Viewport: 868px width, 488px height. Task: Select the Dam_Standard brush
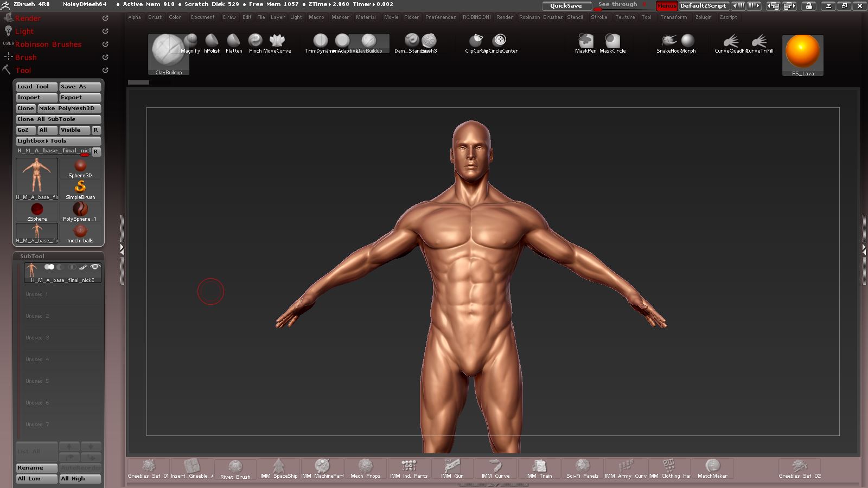(411, 43)
